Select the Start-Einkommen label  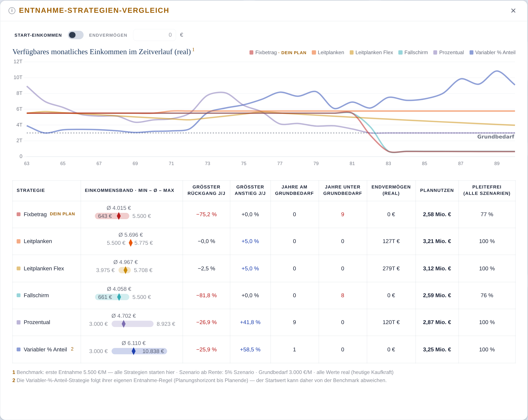(38, 35)
